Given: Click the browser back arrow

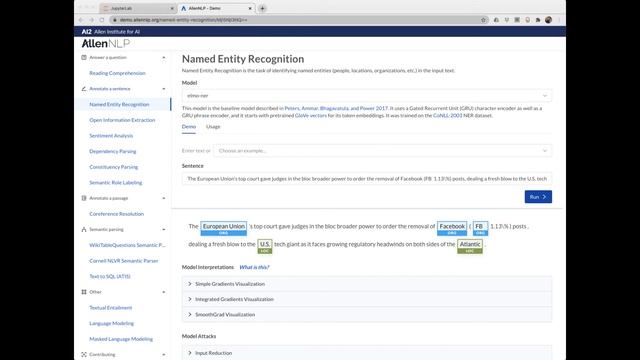Looking at the screenshot, I should click(x=81, y=20).
